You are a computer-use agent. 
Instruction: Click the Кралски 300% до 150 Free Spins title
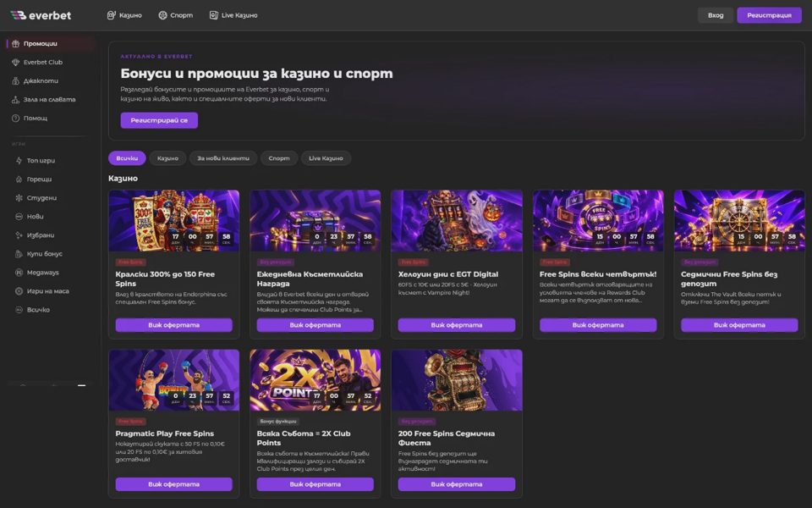click(165, 279)
